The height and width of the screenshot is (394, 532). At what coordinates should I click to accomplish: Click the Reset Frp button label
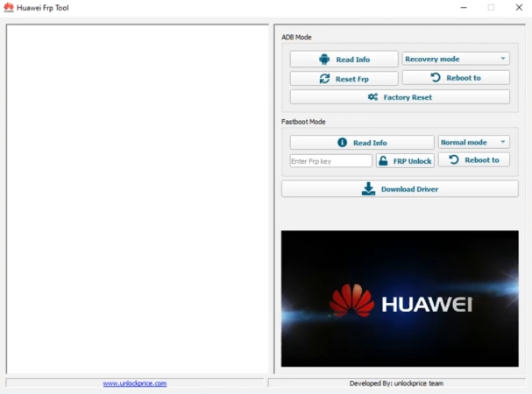(x=351, y=79)
